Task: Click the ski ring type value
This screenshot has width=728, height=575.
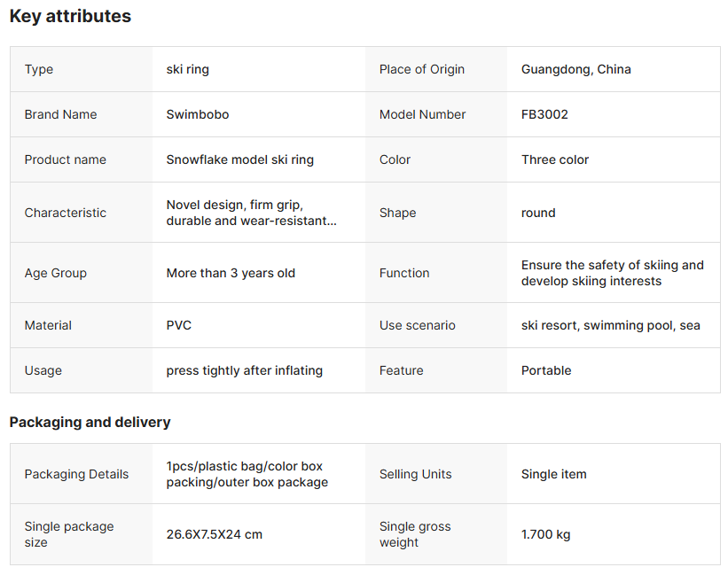Action: pos(187,69)
